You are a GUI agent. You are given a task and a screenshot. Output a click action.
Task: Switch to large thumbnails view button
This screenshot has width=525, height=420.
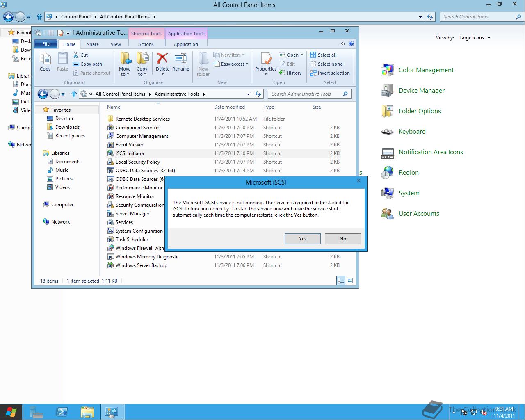[x=350, y=281]
